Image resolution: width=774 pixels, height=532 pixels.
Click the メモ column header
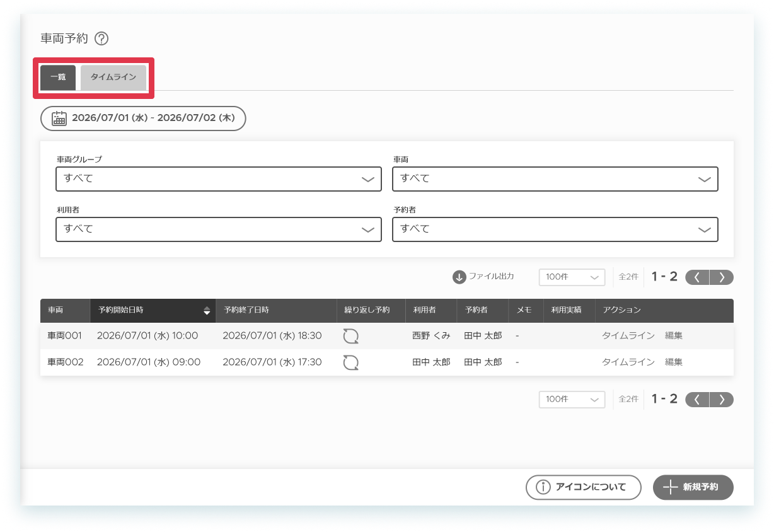(526, 310)
